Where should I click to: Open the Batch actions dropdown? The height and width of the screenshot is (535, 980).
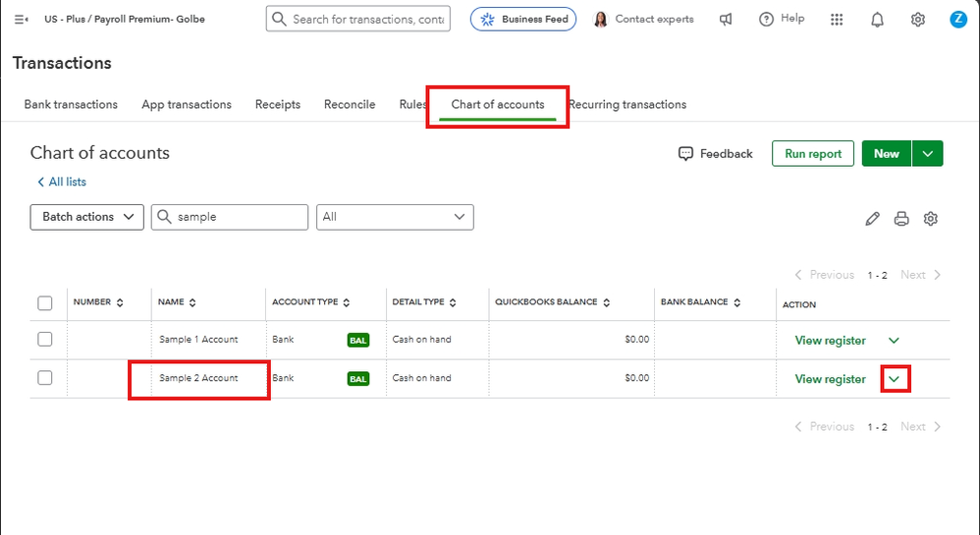[87, 217]
